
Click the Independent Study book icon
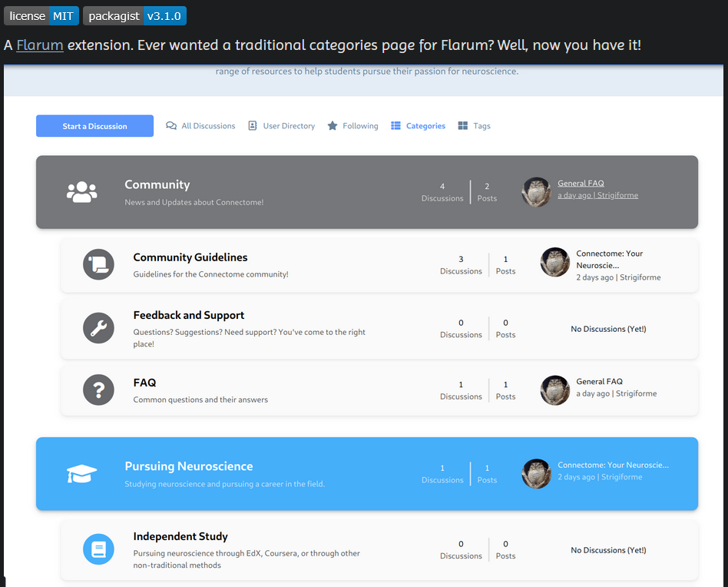pyautogui.click(x=98, y=549)
